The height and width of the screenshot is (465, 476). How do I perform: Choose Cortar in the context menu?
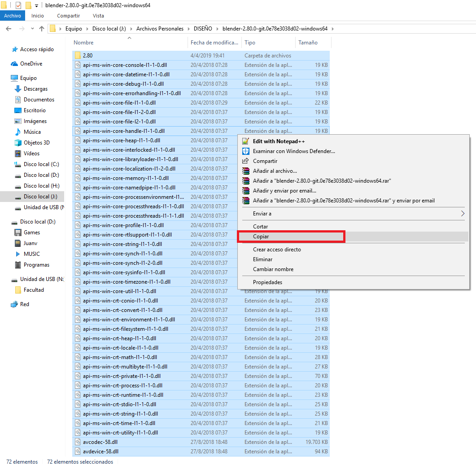pos(353,227)
